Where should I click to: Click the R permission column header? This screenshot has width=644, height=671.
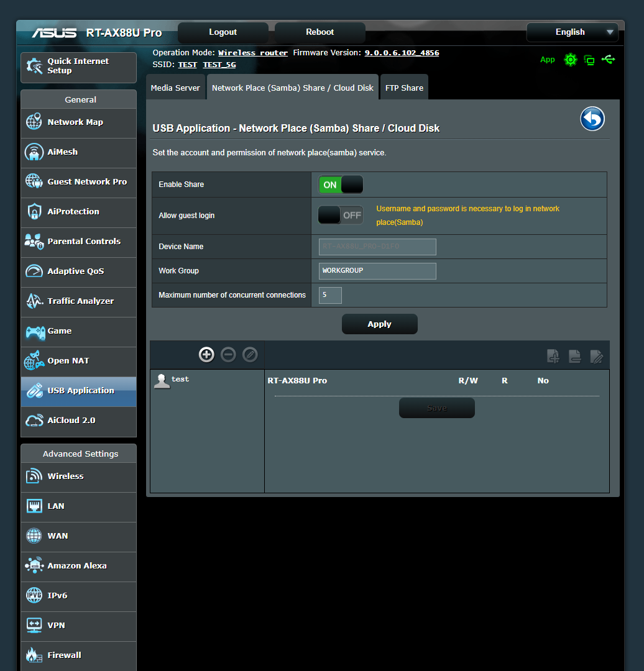click(x=504, y=380)
